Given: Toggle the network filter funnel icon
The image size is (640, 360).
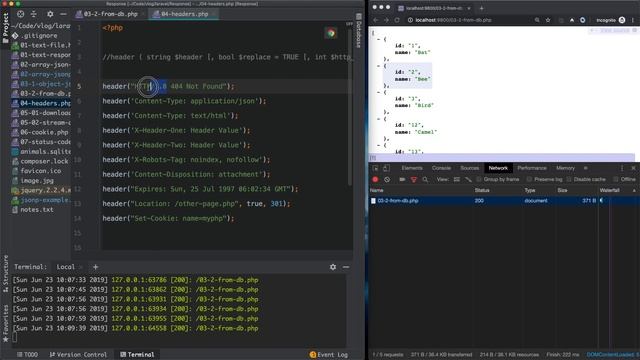Looking at the screenshot, I should (x=413, y=180).
